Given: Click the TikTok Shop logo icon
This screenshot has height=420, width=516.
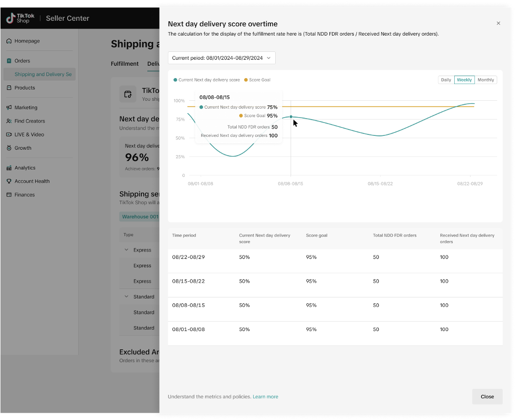Looking at the screenshot, I should pyautogui.click(x=10, y=18).
